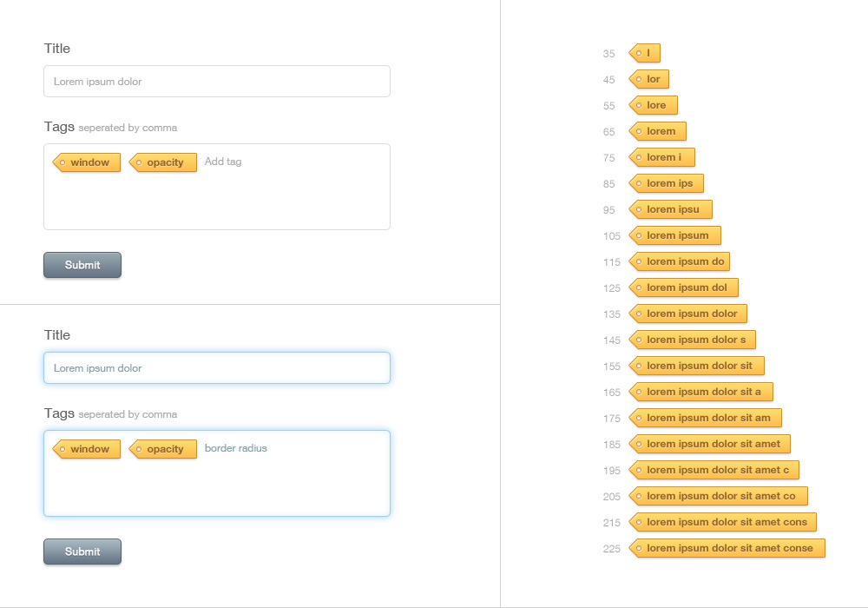
Task: Click the delete icon on the "lorem ipsum" tag
Action: [641, 235]
